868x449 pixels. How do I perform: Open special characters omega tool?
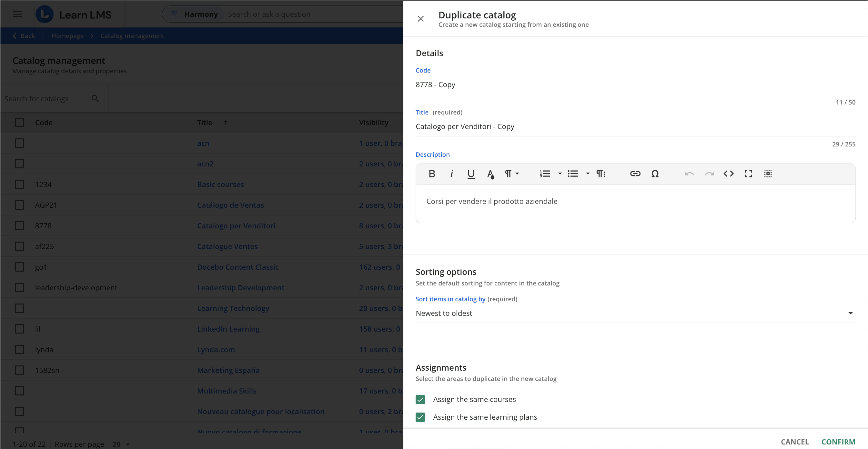(655, 174)
